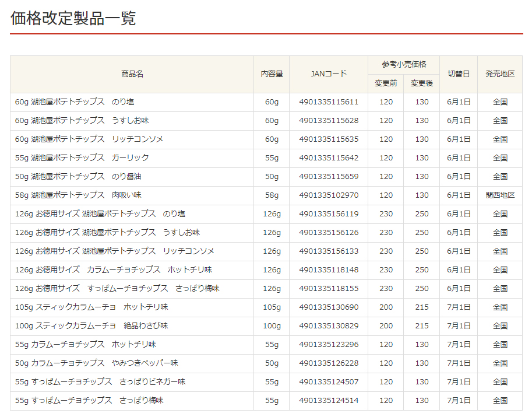This screenshot has width=532, height=417.
Task: Click the 商品名 column header
Action: [x=132, y=74]
